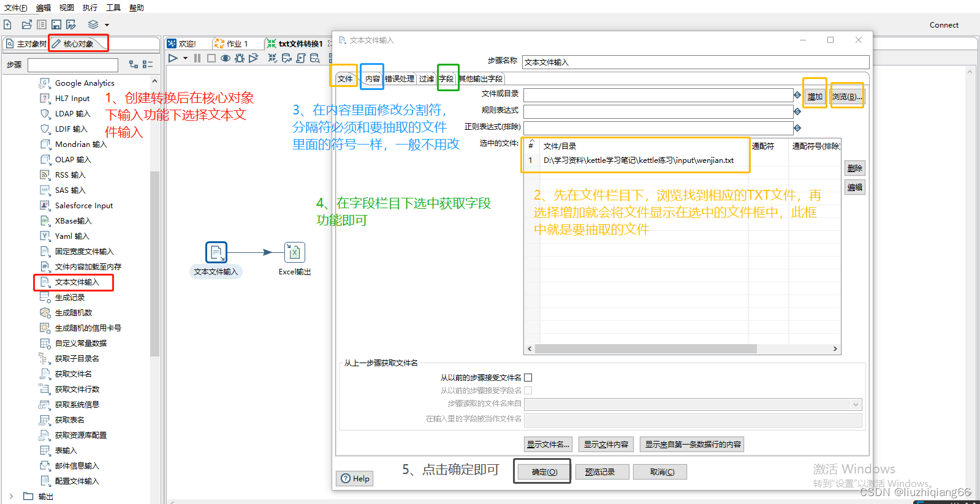Click the 显示文件名... button

548,445
